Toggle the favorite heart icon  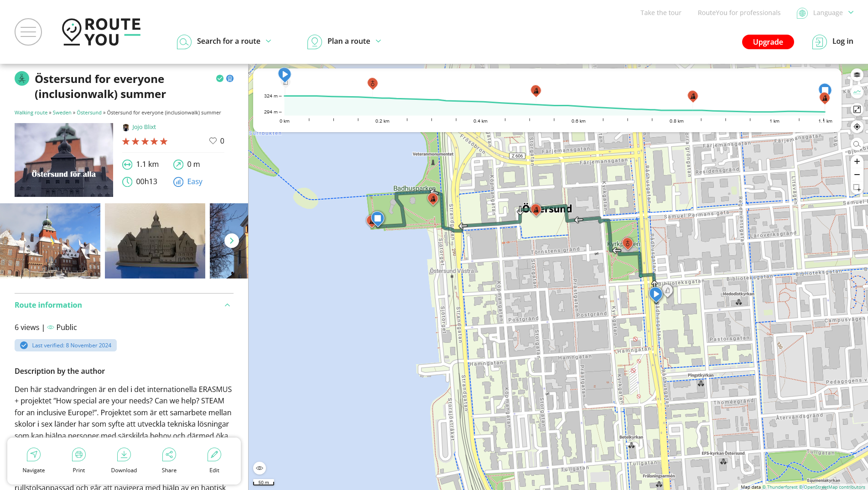213,141
